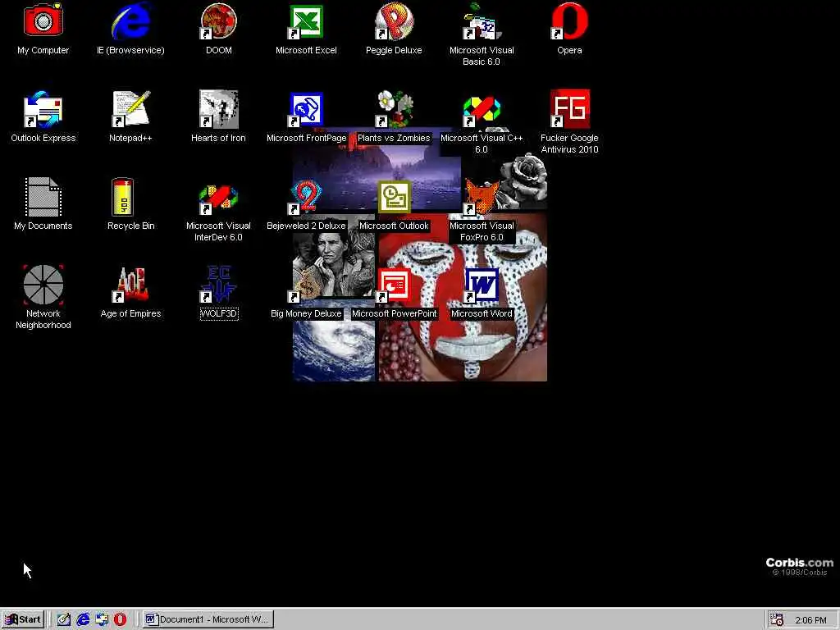Launch Opera from the Quick Launch bar
Screen dimensions: 840x630
point(120,619)
